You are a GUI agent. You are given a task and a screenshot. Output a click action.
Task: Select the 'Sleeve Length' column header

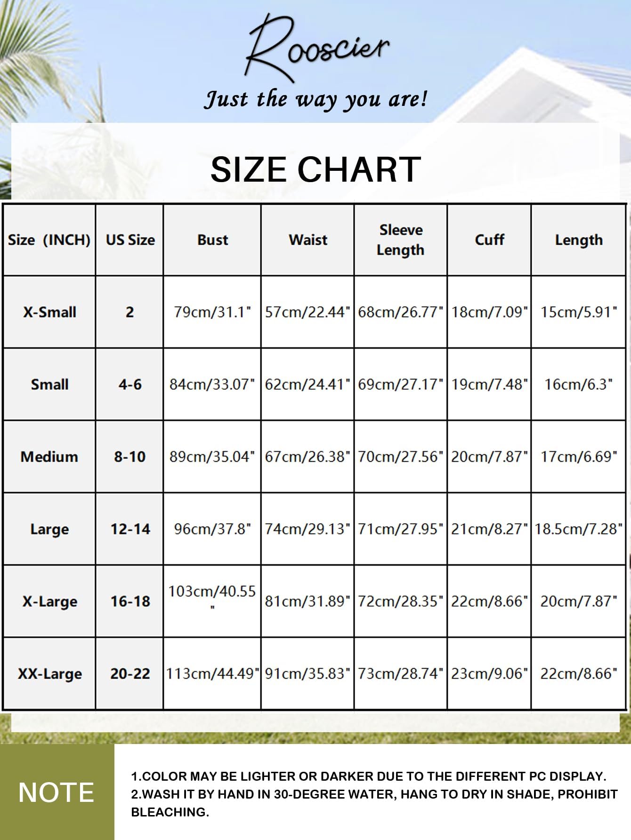[401, 240]
